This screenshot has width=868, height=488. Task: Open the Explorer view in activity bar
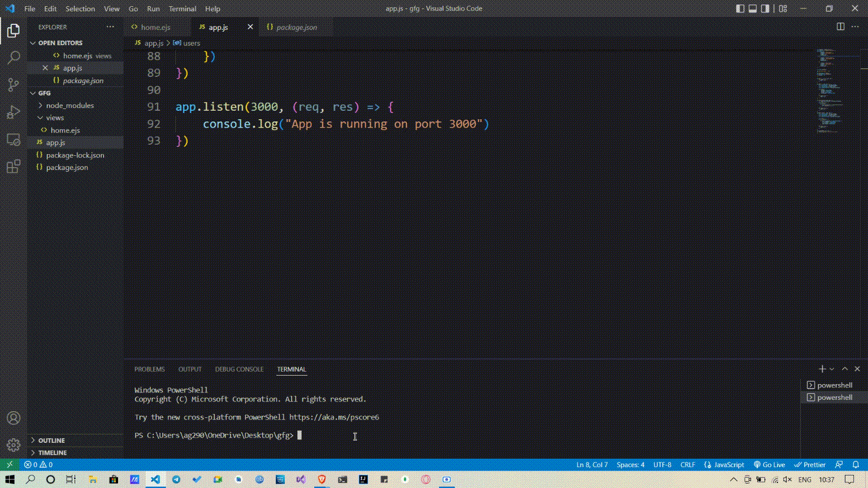(14, 30)
